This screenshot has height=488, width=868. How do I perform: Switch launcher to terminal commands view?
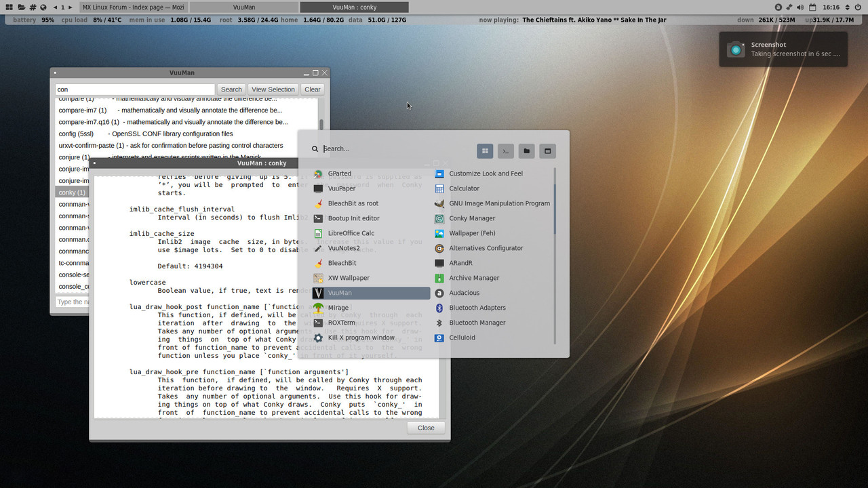pyautogui.click(x=506, y=150)
